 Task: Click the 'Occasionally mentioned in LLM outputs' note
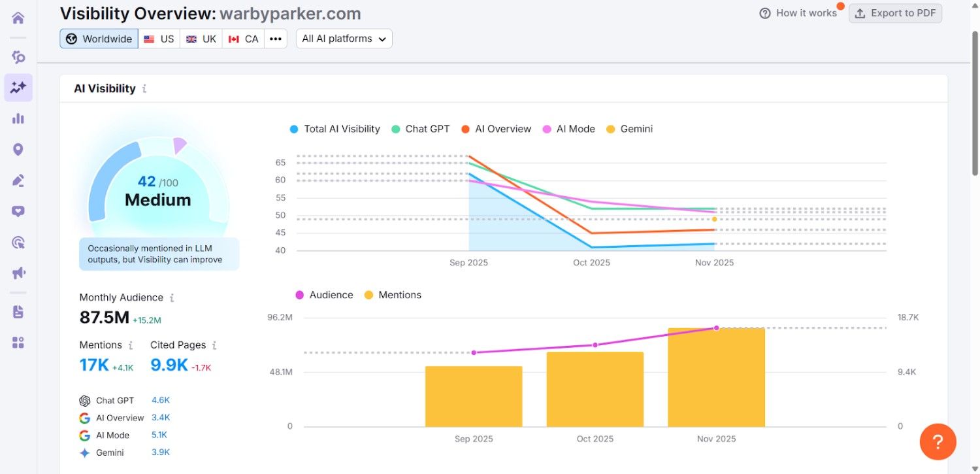point(159,254)
